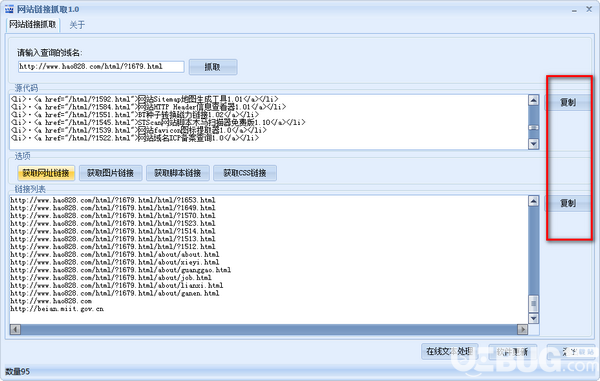
Task: Select the 获取脚本链接 option button
Action: 178,173
